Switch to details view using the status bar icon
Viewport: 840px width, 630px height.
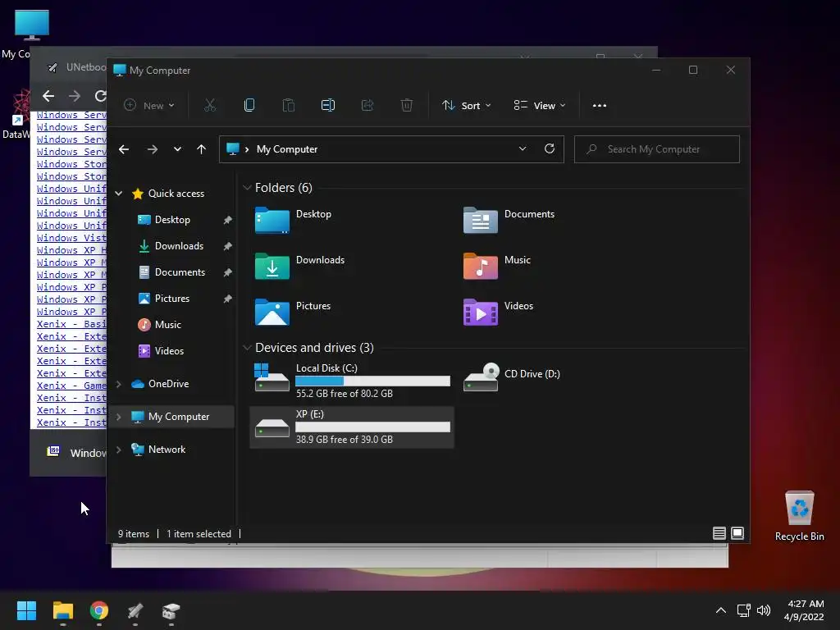[719, 533]
